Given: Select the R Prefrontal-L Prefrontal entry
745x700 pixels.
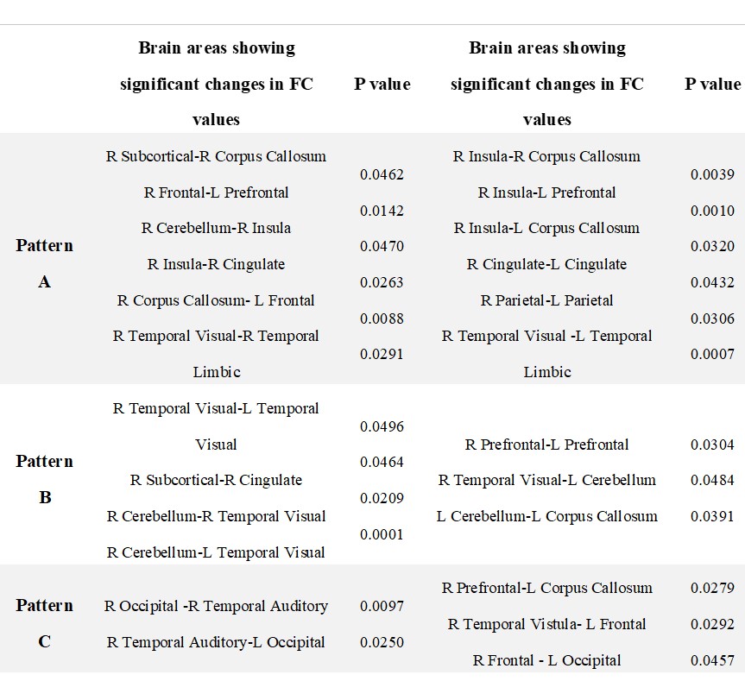Looking at the screenshot, I should [x=546, y=445].
